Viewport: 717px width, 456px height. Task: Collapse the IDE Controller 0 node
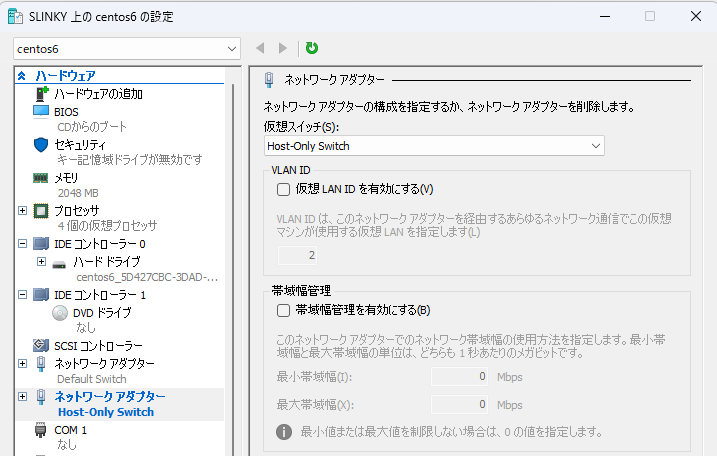22,244
